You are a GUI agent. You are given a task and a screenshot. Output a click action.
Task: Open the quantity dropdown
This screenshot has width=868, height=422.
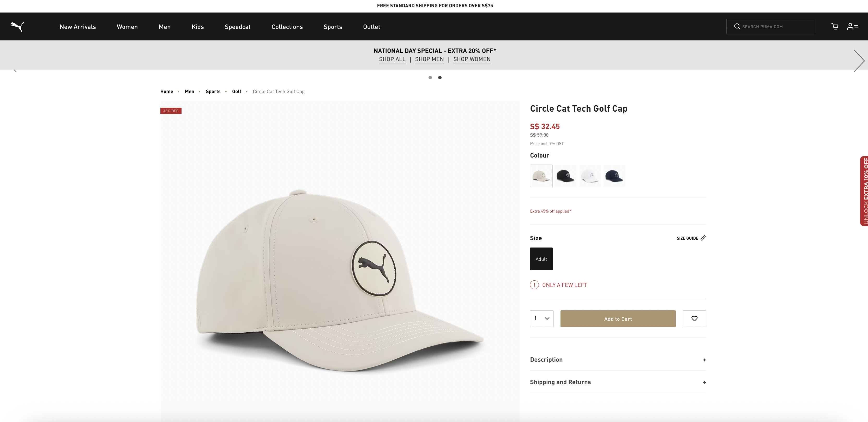pos(541,318)
